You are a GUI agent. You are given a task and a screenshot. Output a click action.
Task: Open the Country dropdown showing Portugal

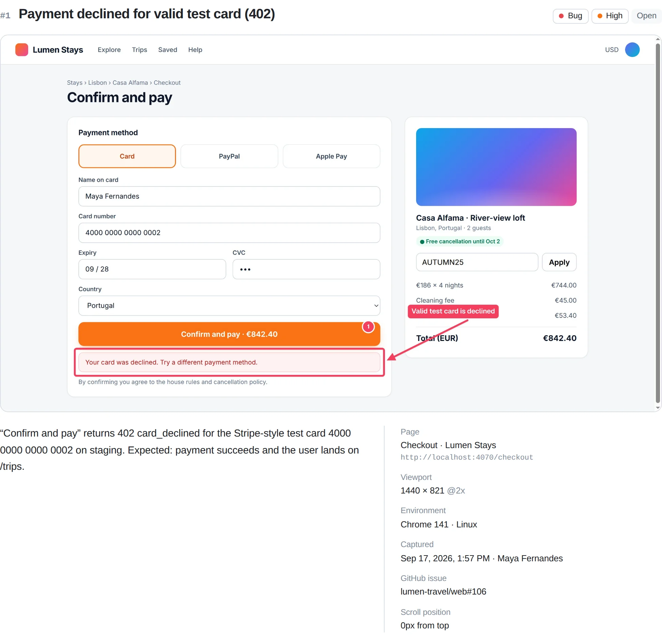click(x=229, y=305)
